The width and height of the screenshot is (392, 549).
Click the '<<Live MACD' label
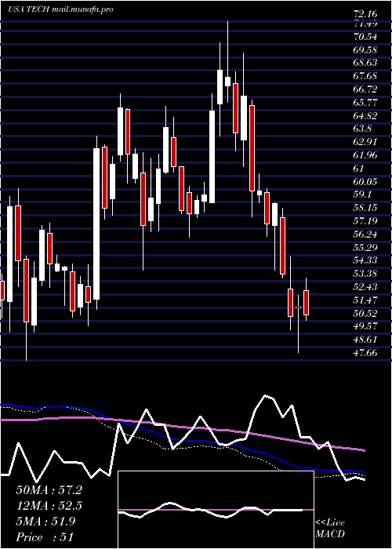tap(330, 529)
